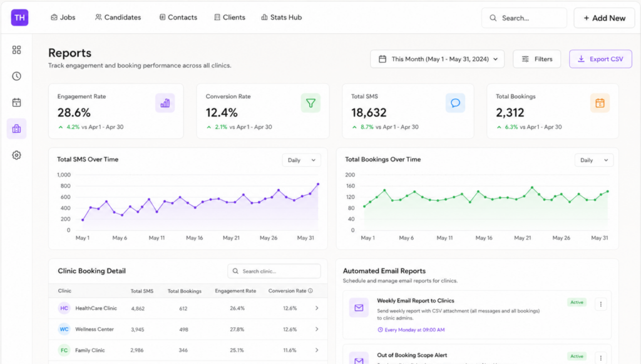
Task: Click the Every Monday at 09:00 AM schedule
Action: 411,330
